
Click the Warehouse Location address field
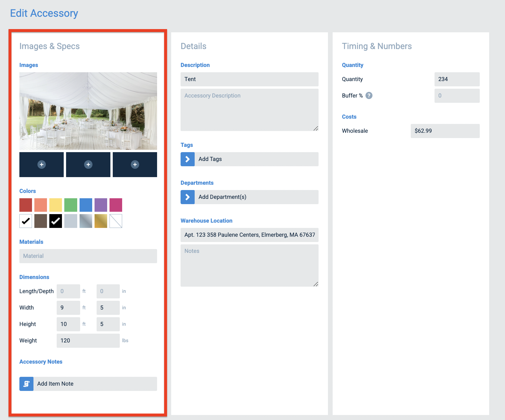tap(249, 235)
